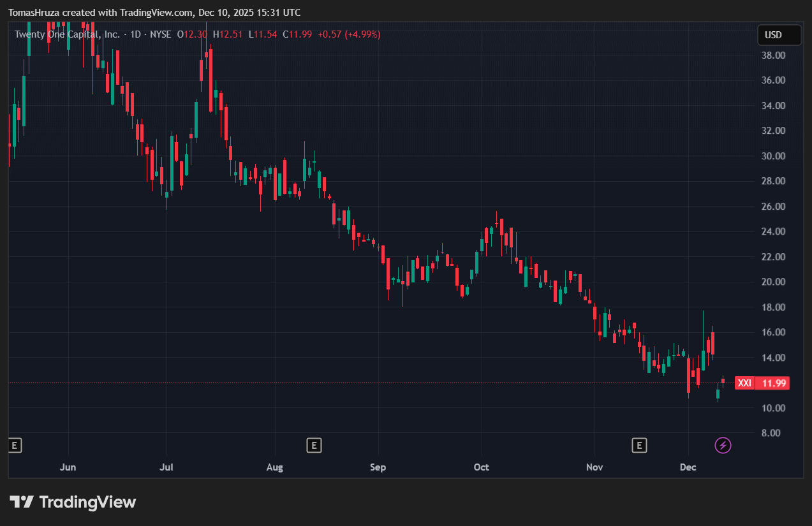Click the TradingView wordmark text

tap(88, 502)
